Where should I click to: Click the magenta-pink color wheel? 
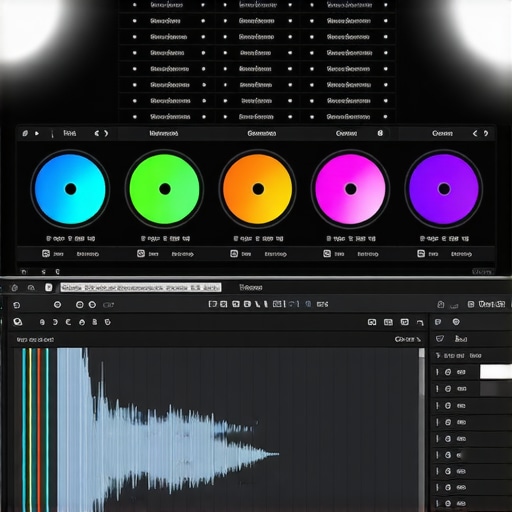pos(350,189)
